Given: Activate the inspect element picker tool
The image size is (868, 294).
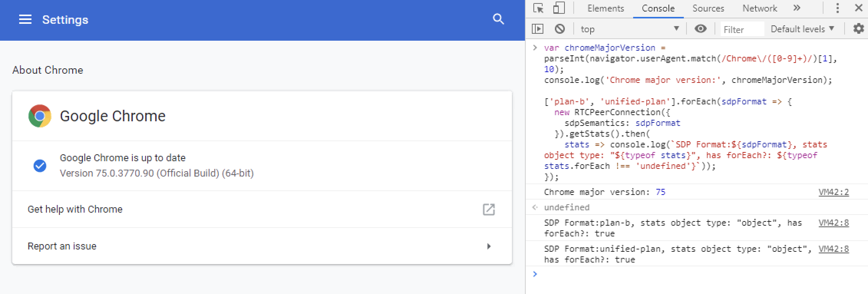Looking at the screenshot, I should coord(538,8).
